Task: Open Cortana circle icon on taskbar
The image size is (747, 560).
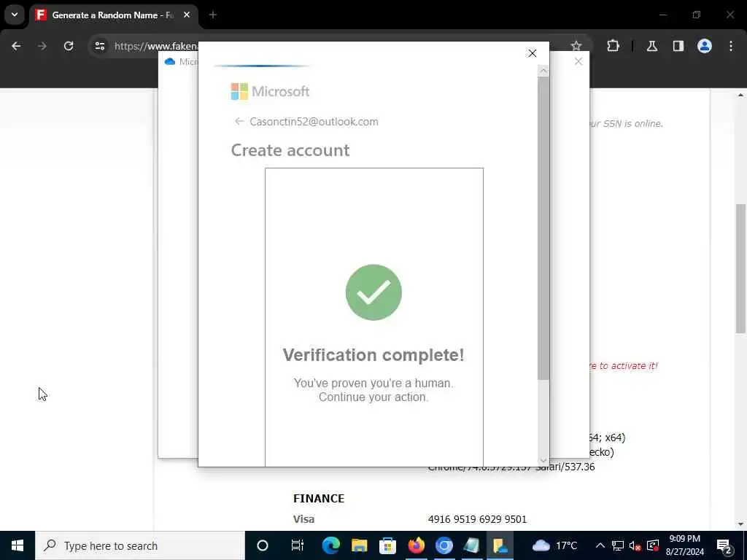Action: [x=263, y=545]
